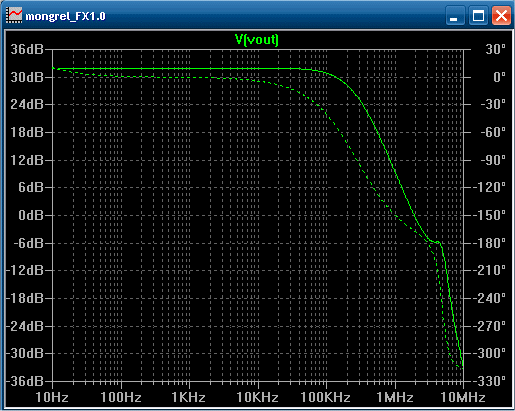Click the 10MHz frequency axis label

pyautogui.click(x=463, y=397)
